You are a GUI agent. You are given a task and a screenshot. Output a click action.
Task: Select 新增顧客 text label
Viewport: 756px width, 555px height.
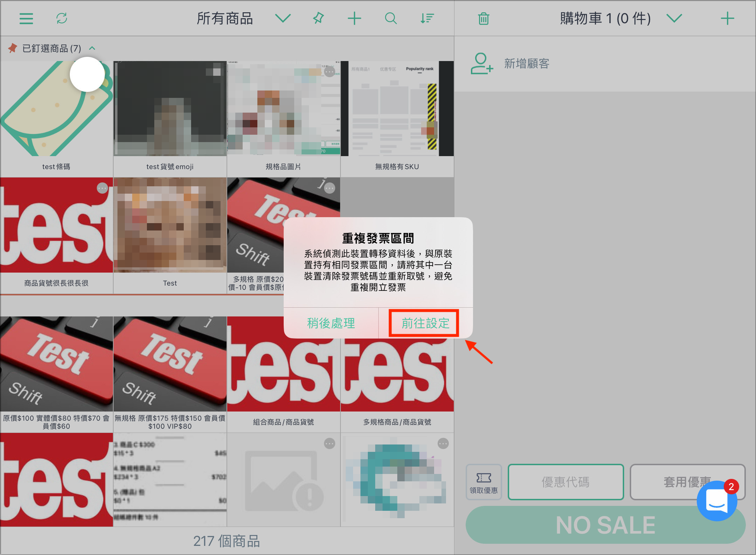pyautogui.click(x=527, y=63)
